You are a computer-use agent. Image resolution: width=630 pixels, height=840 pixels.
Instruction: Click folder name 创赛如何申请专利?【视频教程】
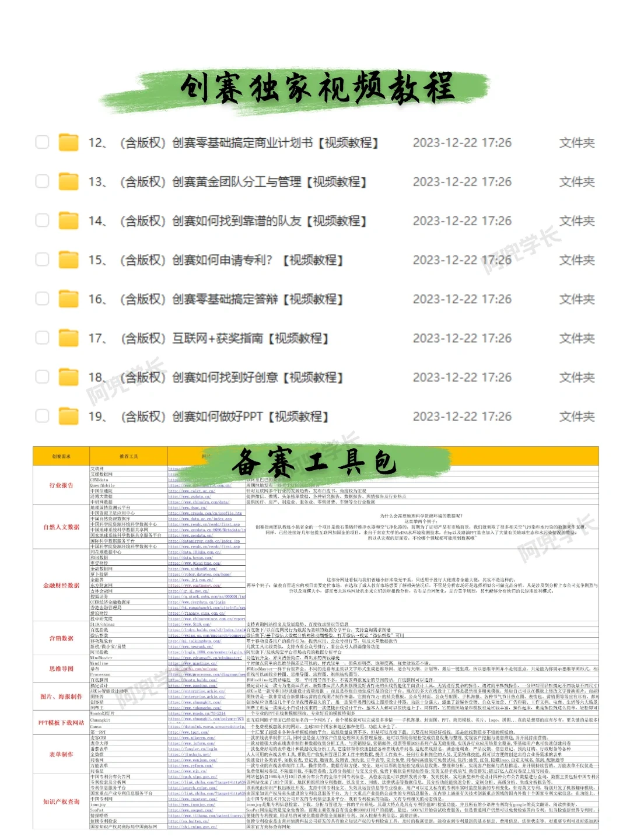[x=258, y=260]
